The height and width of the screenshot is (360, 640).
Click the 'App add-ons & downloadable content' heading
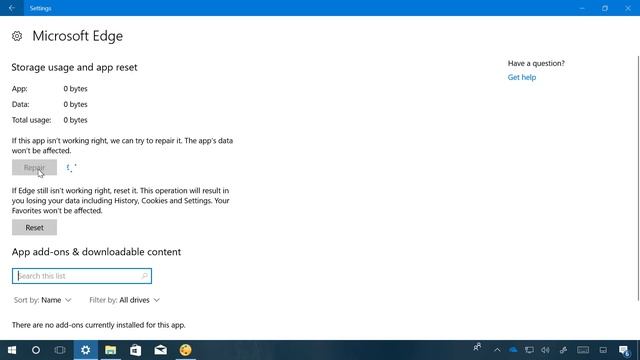click(96, 252)
